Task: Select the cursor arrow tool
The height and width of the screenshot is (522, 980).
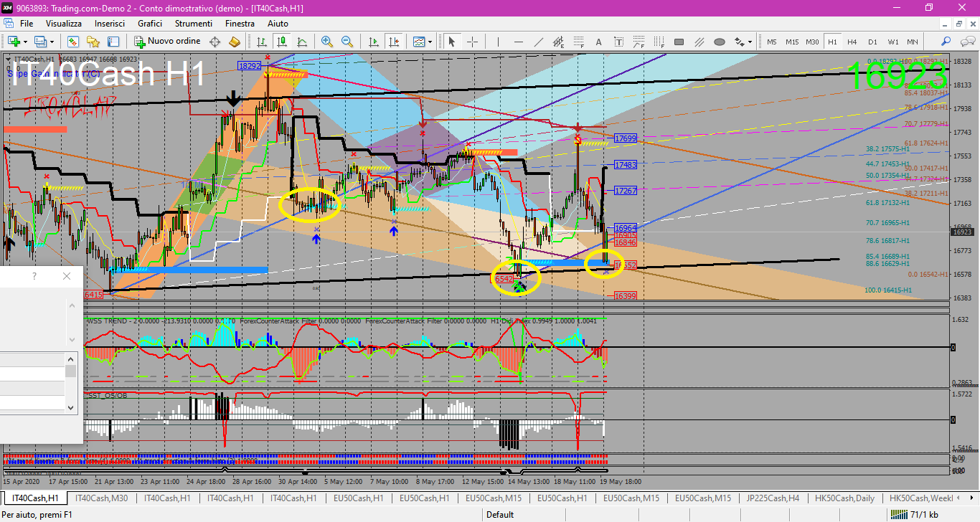Action: 452,42
